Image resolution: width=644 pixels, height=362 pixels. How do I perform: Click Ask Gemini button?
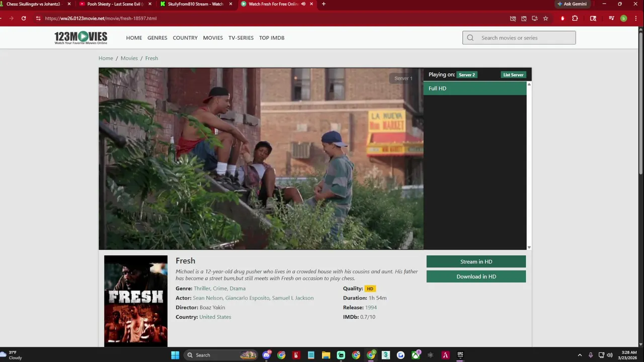pyautogui.click(x=572, y=4)
